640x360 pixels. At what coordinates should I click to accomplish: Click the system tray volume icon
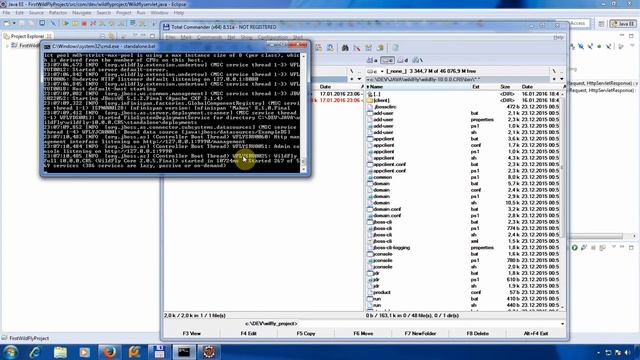[x=628, y=352]
